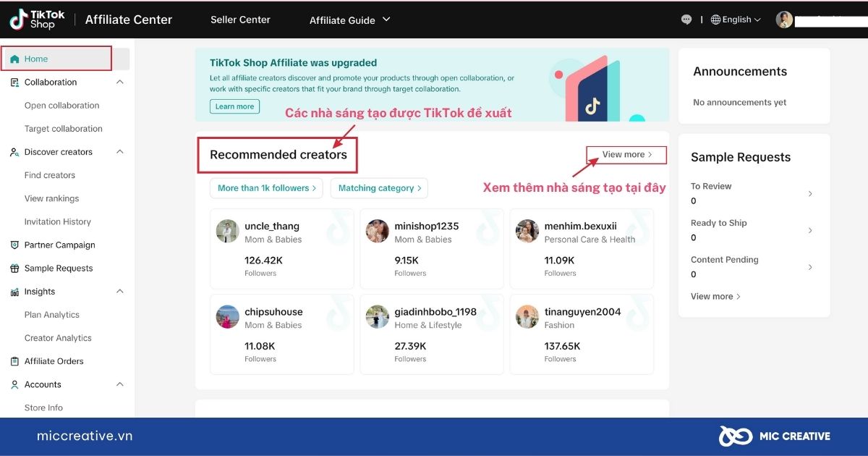Open chipsuhouse's avatar picture

(x=228, y=317)
